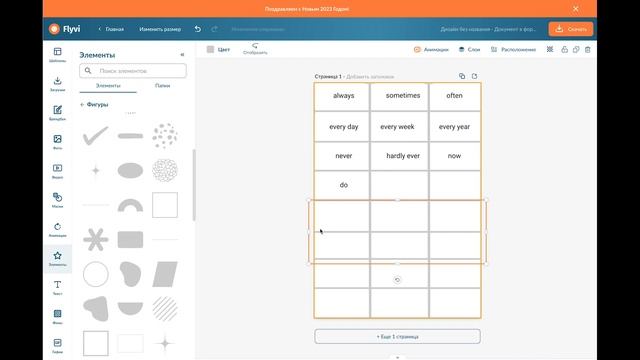Open Изменить размер resize option
The height and width of the screenshot is (360, 640).
[x=160, y=29]
